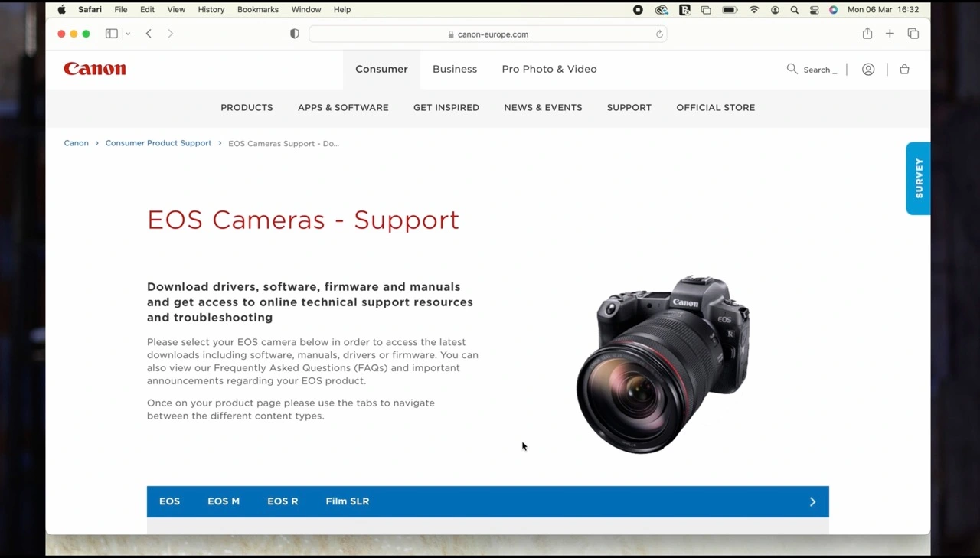Open the PRODUCTS navigation menu

(247, 108)
